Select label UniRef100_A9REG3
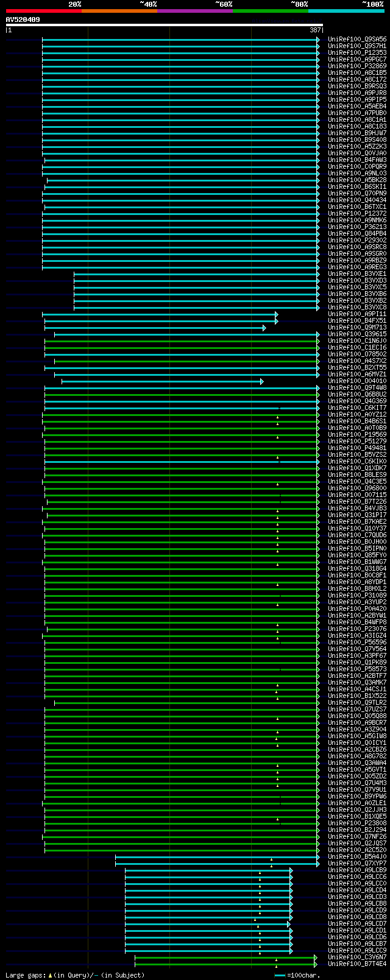 357,267
